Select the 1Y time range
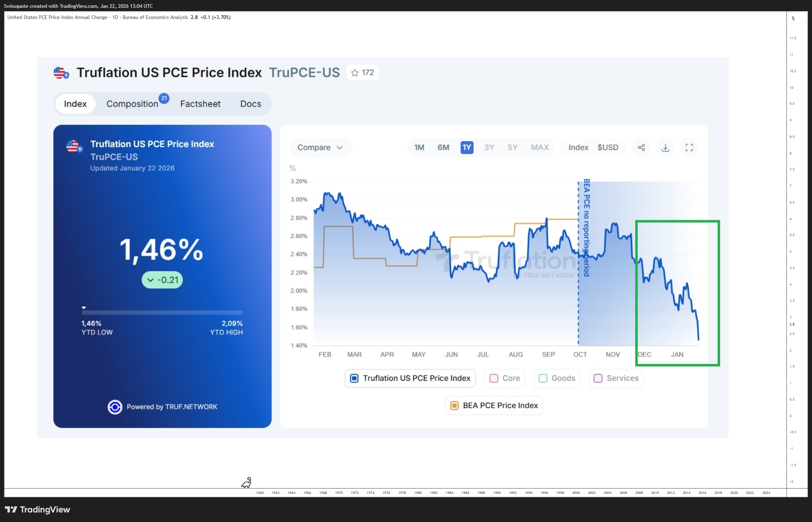This screenshot has width=812, height=522. click(467, 147)
